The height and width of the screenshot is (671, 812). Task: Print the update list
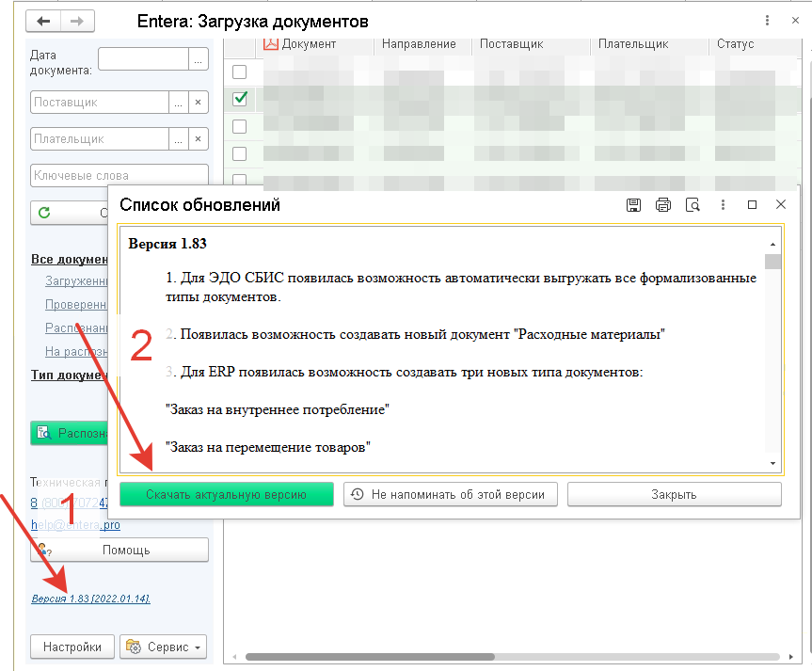tap(662, 205)
